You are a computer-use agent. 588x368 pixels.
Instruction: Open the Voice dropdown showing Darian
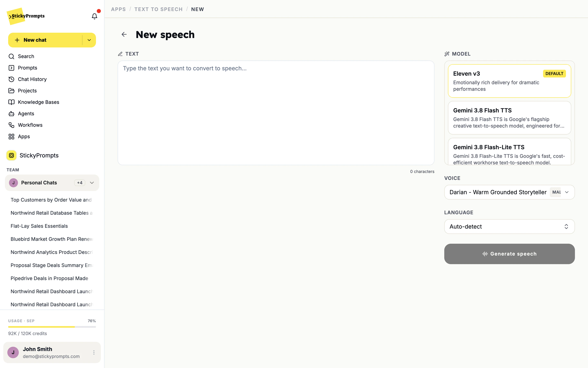[509, 192]
